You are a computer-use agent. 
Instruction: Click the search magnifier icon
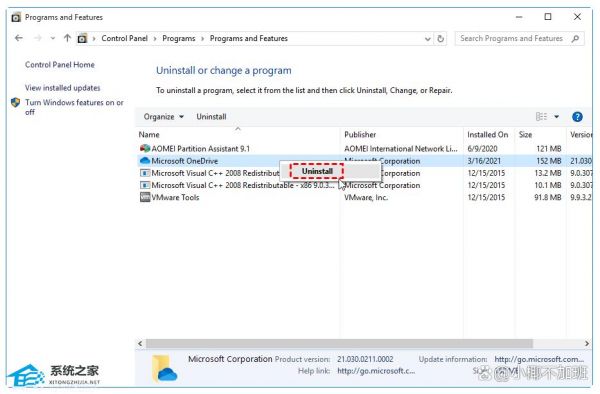coord(575,38)
